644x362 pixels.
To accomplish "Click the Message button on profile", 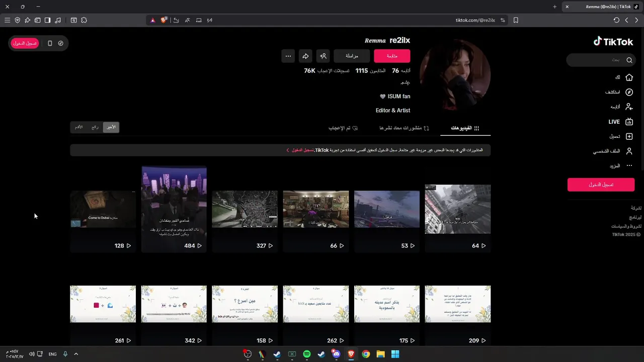I will tap(352, 56).
